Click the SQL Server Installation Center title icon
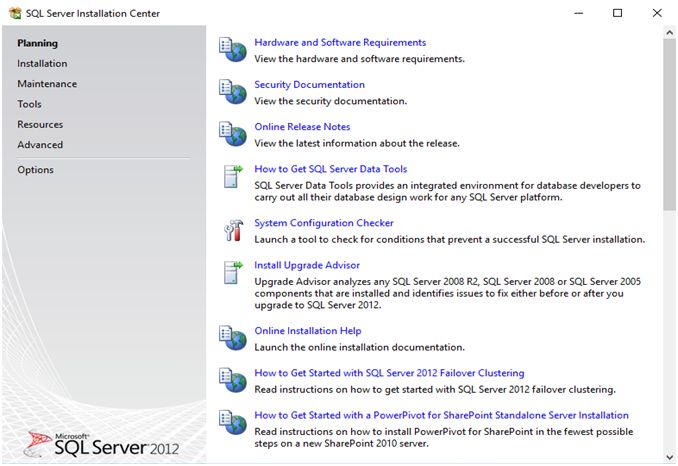This screenshot has width=678, height=466. click(x=15, y=13)
